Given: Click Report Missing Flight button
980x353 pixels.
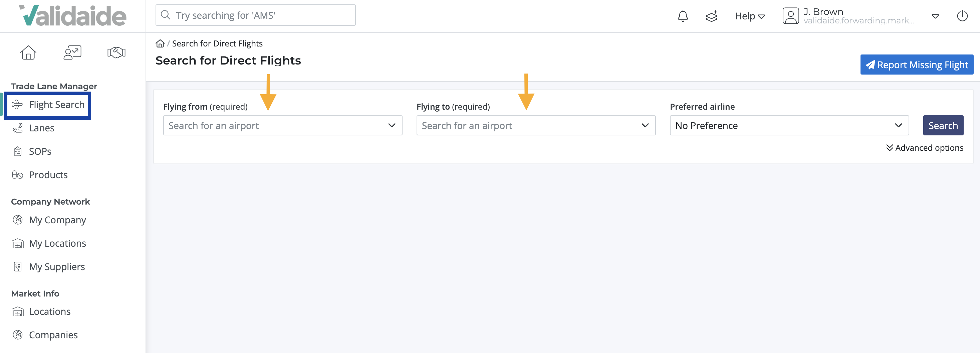Looking at the screenshot, I should coord(917,65).
